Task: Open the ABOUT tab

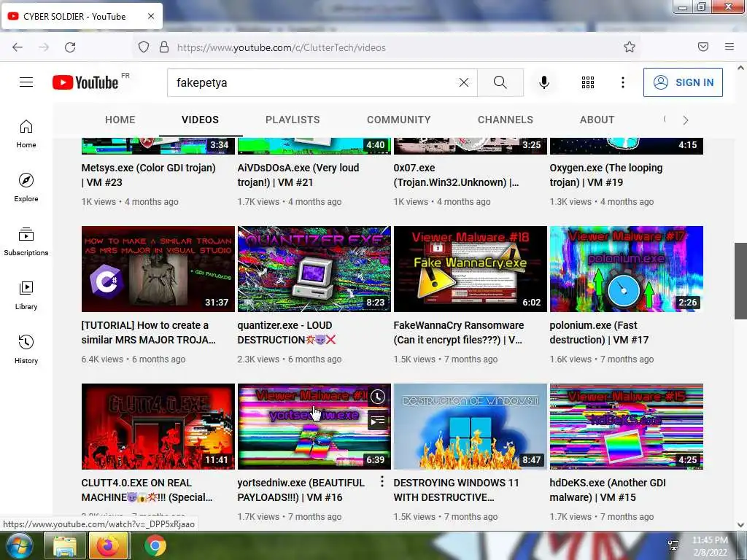Action: (x=597, y=120)
